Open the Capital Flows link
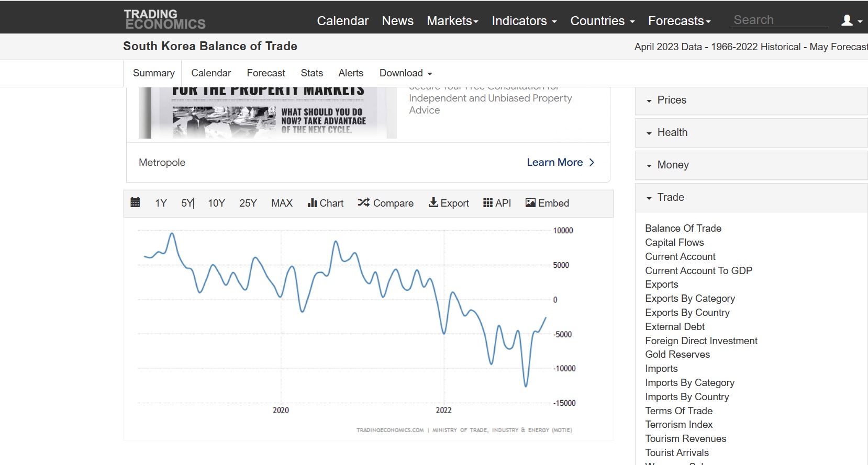 point(674,243)
